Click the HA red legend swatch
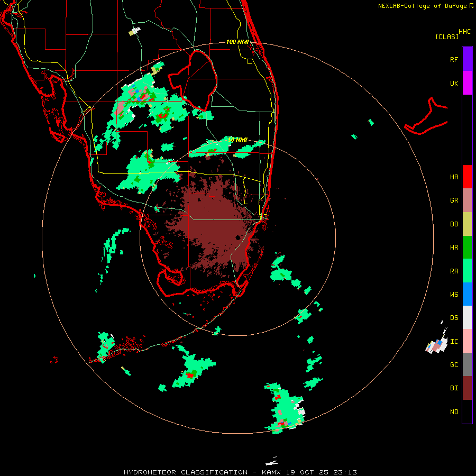This screenshot has width=476, height=476. point(467,177)
